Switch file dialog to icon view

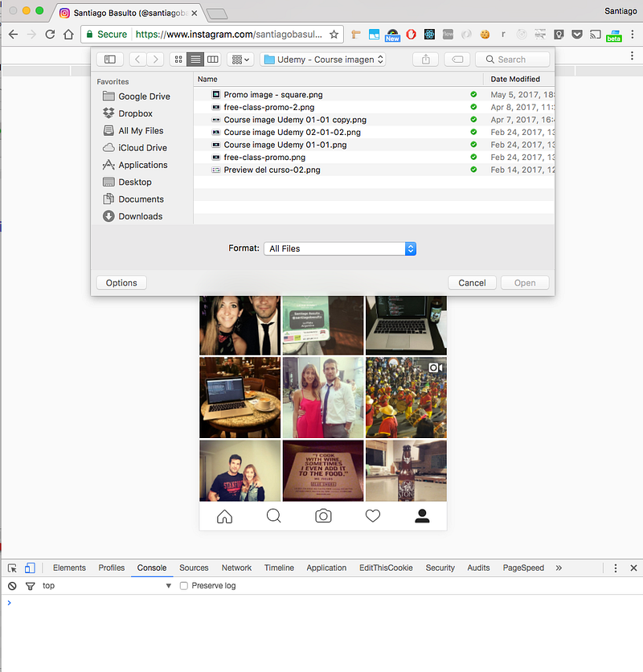click(177, 59)
